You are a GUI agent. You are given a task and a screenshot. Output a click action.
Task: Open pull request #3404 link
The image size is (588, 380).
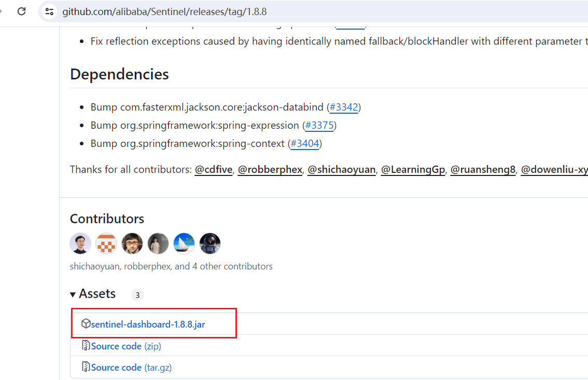(305, 144)
